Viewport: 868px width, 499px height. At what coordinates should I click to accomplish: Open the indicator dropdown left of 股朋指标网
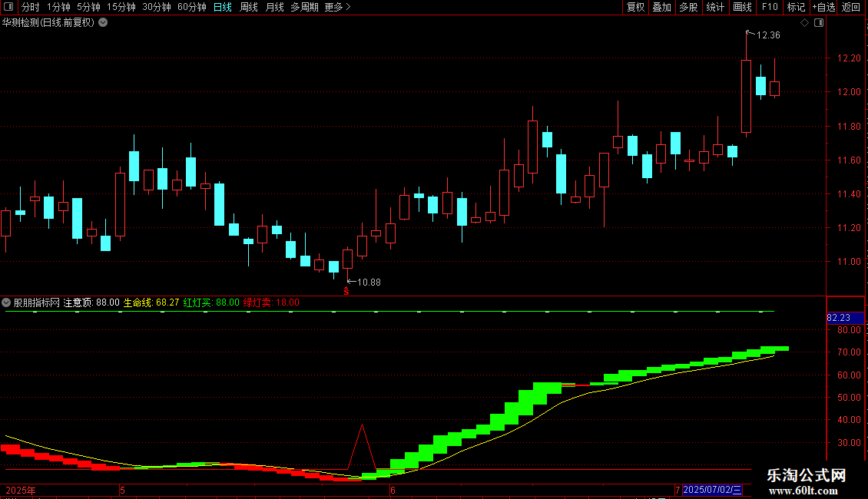[x=6, y=302]
